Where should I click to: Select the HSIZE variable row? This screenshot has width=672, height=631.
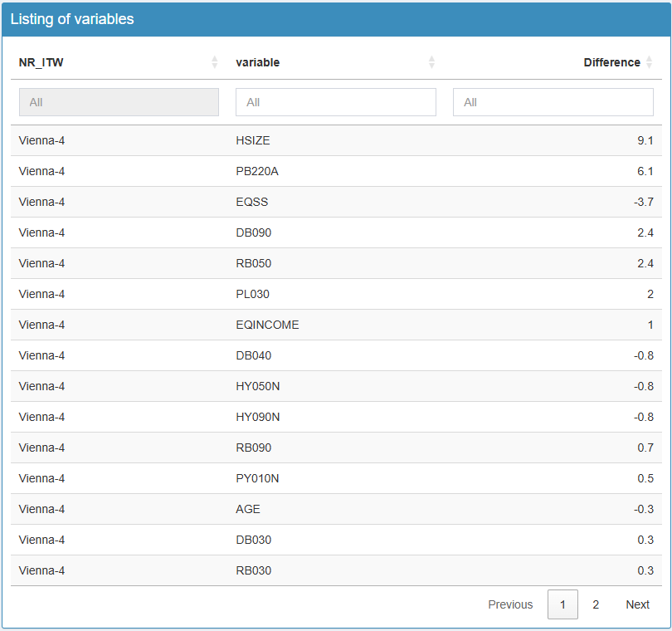tap(253, 140)
